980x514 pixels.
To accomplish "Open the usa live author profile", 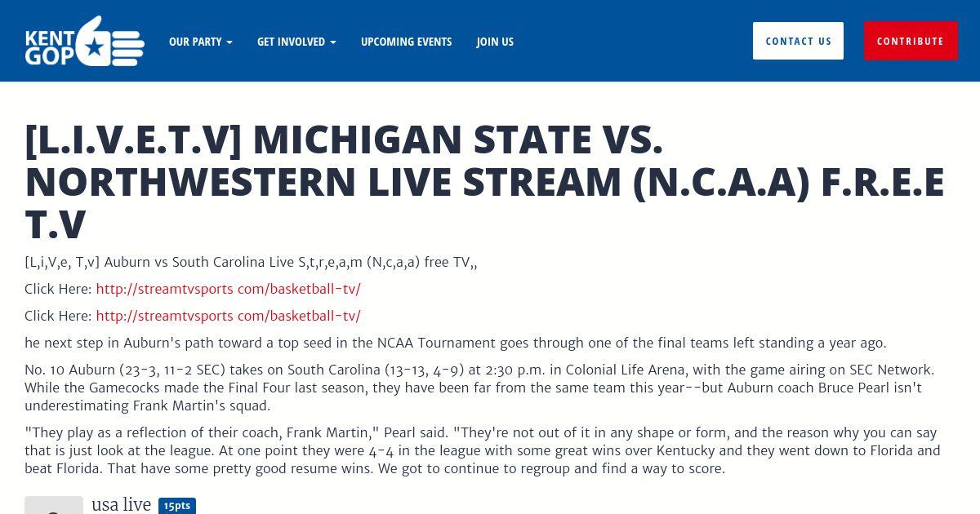I will pyautogui.click(x=121, y=505).
